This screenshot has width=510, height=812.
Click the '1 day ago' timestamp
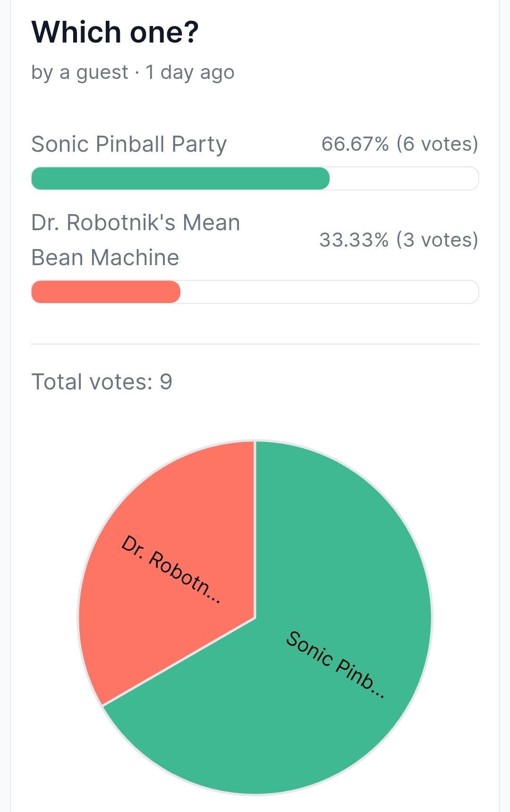[190, 72]
